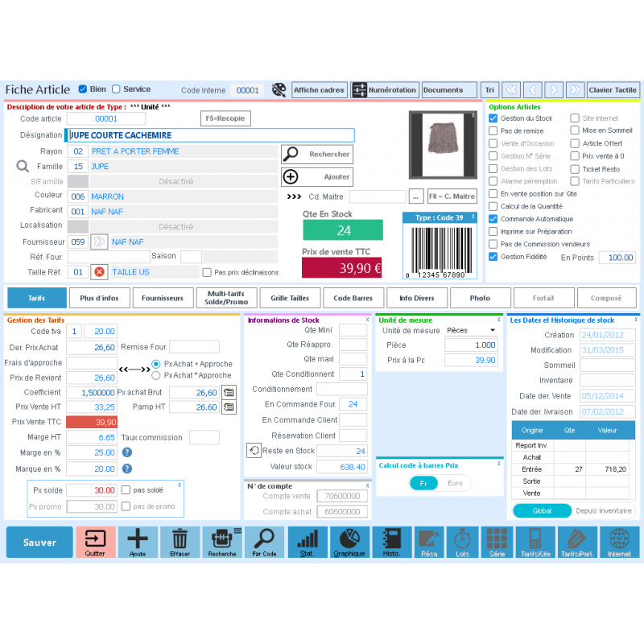Click the color palette icon near Code Interne
The width and height of the screenshot is (644, 644).
pos(279,90)
